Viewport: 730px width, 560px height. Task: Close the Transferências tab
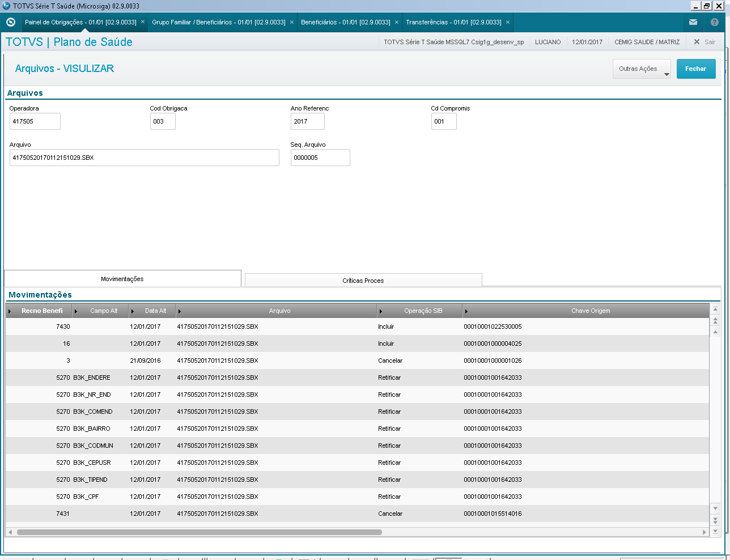(508, 22)
